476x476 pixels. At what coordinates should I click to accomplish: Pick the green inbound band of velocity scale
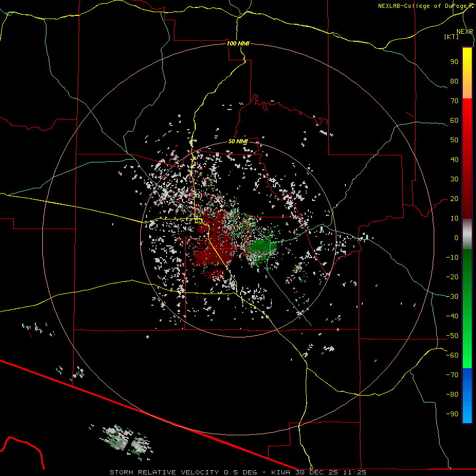click(x=467, y=308)
